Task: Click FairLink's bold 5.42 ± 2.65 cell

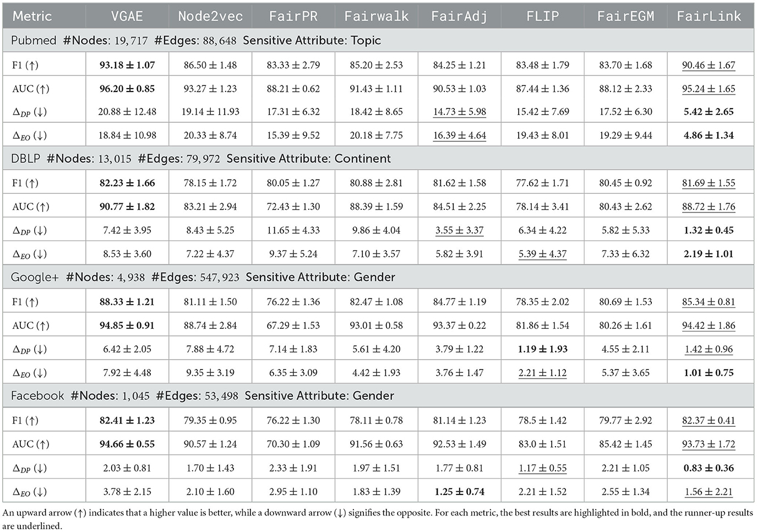Action: tap(709, 112)
